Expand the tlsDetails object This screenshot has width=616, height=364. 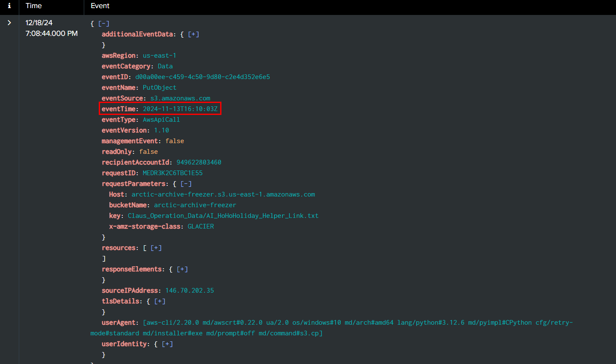click(x=160, y=301)
